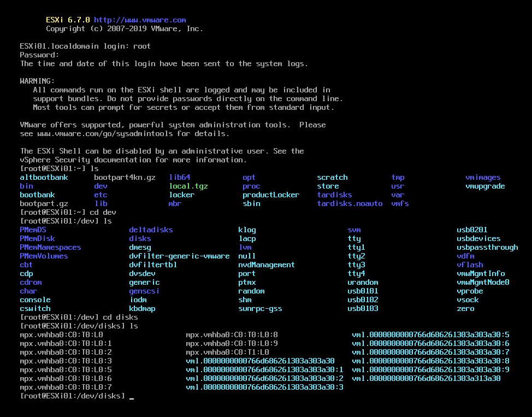The image size is (532, 417).
Task: Click the http://www.vmware.com link
Action: coord(140,20)
